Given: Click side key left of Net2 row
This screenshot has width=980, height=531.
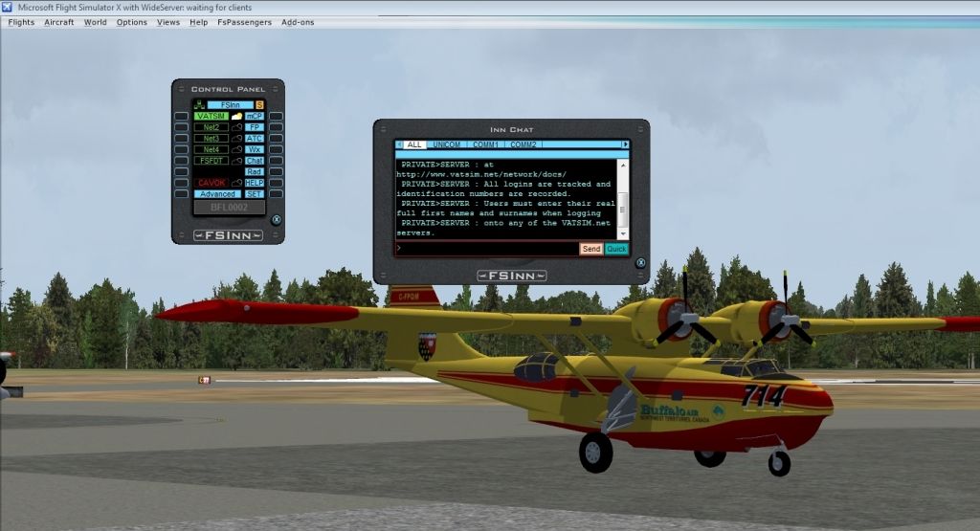Looking at the screenshot, I should [x=181, y=127].
